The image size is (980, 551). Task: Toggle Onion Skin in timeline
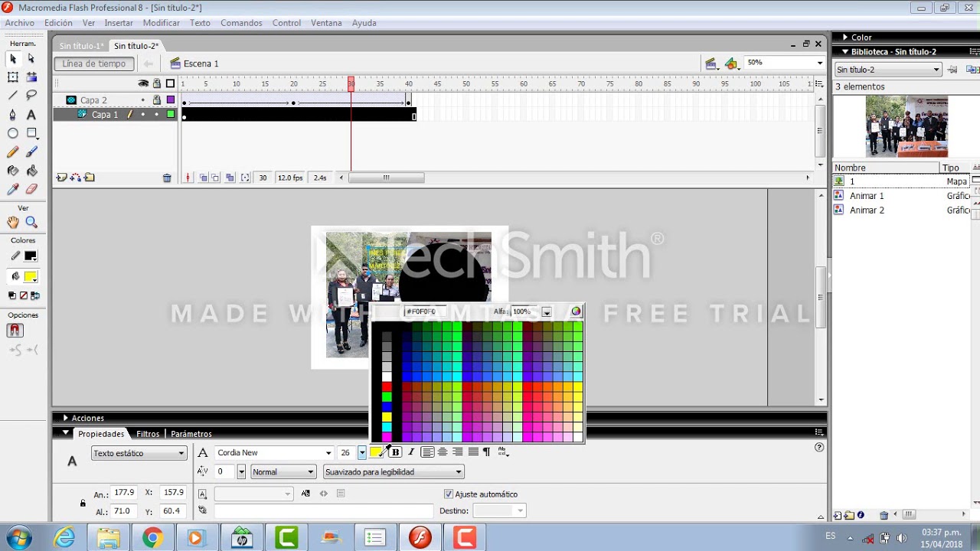(204, 178)
